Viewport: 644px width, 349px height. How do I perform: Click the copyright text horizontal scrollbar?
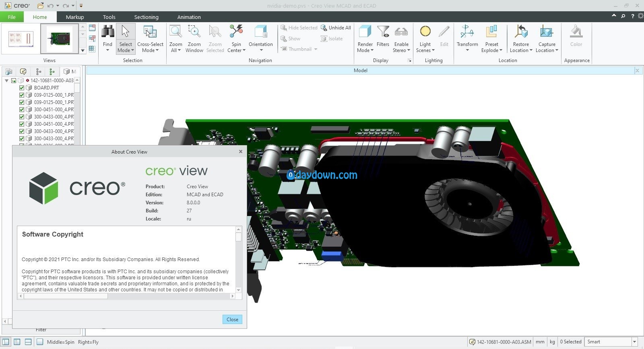(x=127, y=296)
